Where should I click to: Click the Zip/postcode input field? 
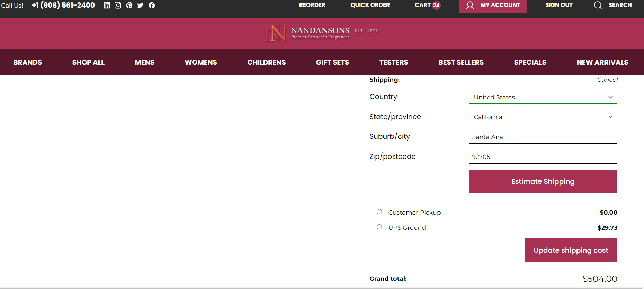pos(543,157)
